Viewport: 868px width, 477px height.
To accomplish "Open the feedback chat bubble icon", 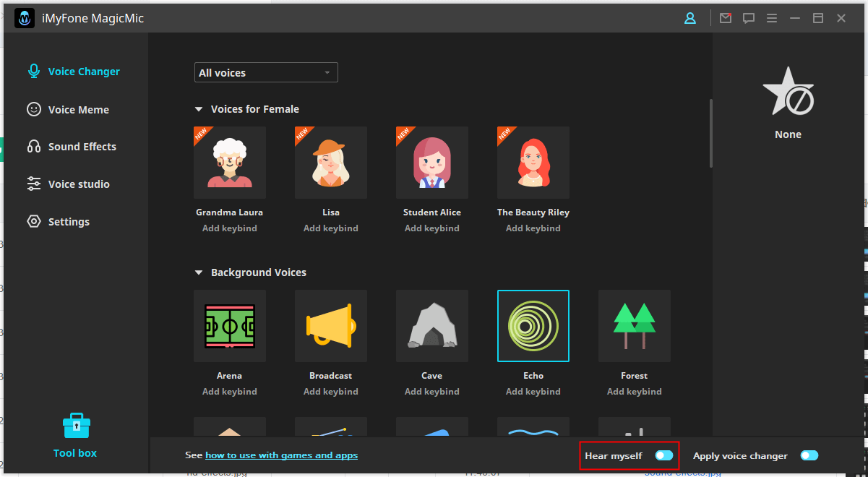I will (x=749, y=19).
